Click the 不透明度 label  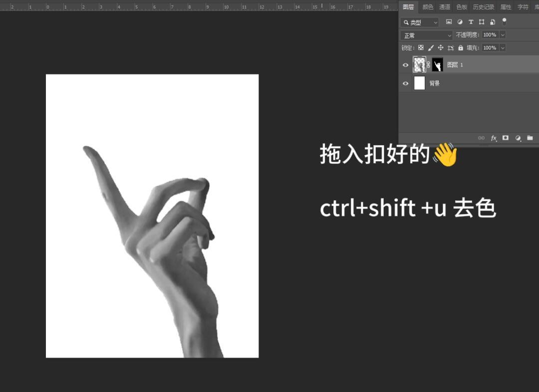click(467, 35)
